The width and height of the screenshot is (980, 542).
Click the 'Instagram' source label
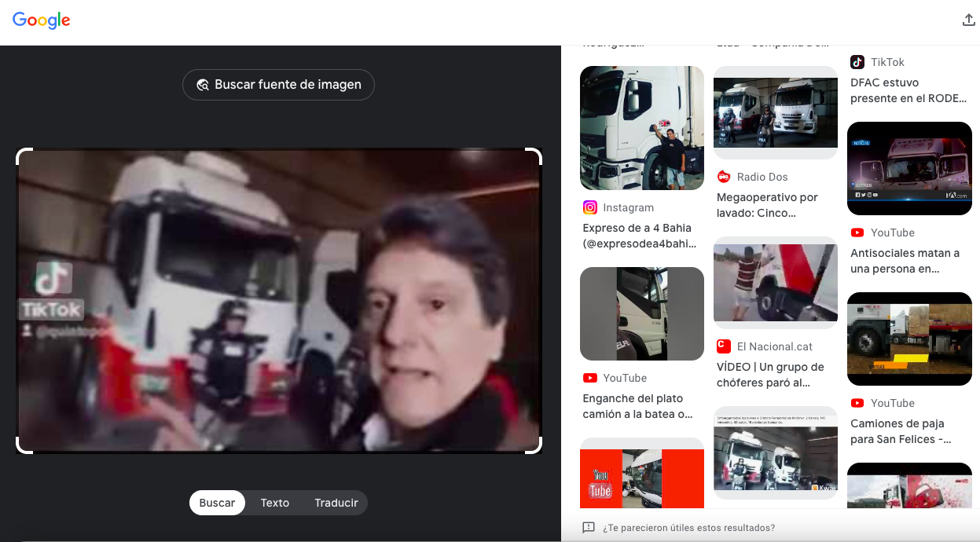pyautogui.click(x=629, y=207)
